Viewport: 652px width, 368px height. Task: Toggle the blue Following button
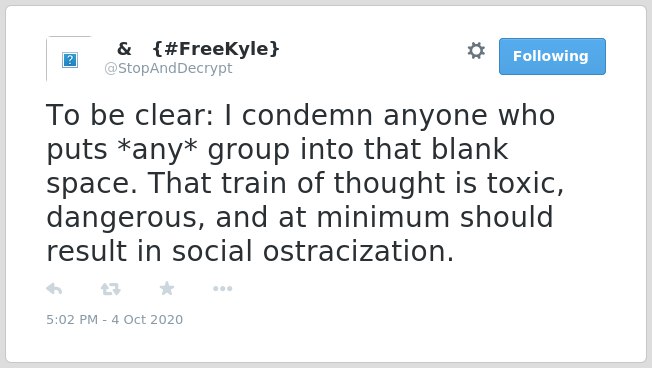(x=552, y=57)
